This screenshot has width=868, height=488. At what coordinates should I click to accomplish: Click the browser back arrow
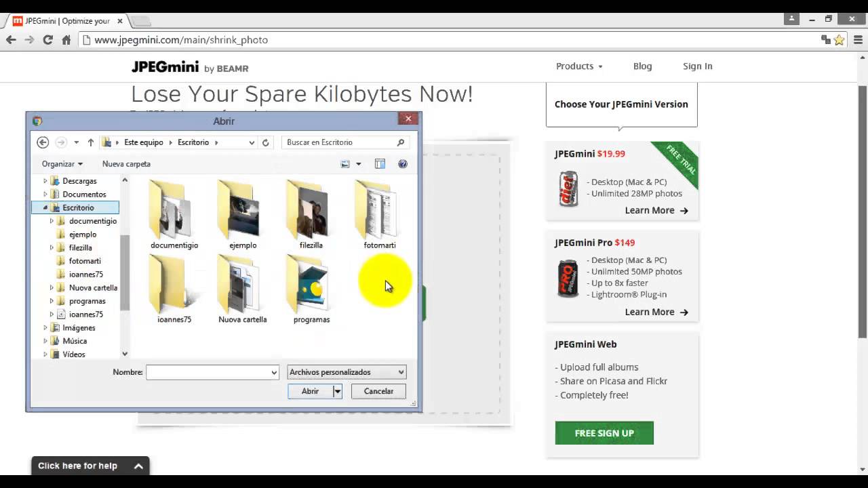click(11, 40)
